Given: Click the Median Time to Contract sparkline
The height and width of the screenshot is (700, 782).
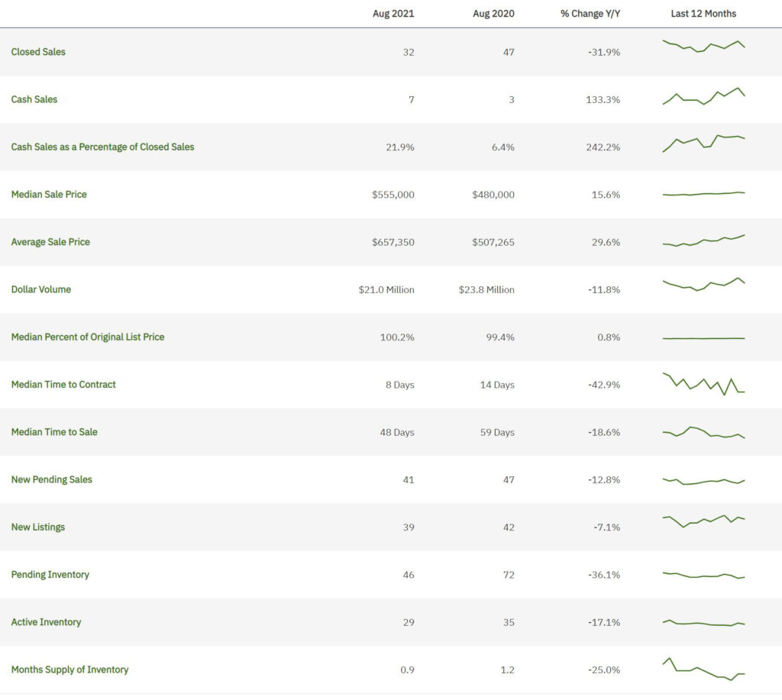Looking at the screenshot, I should click(703, 384).
